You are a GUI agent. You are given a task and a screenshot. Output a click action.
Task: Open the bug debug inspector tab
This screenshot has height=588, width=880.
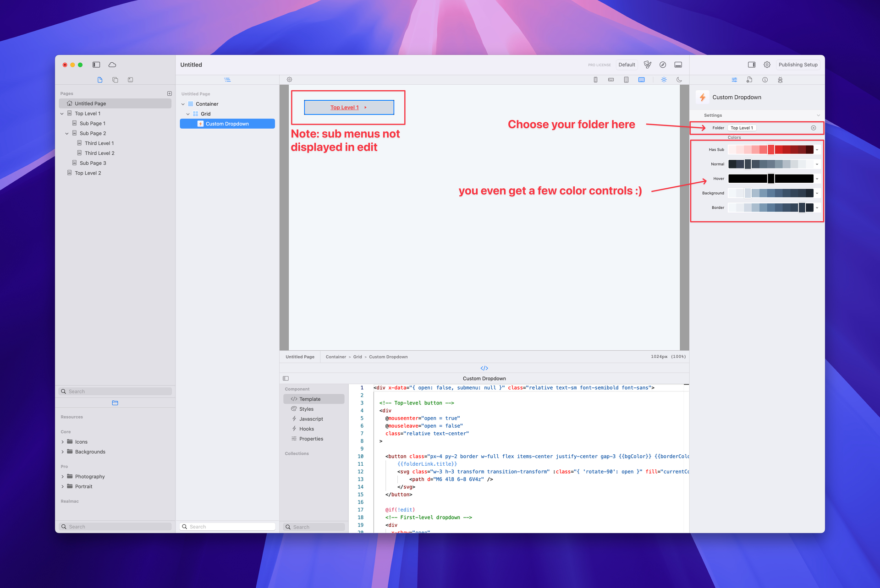click(780, 80)
